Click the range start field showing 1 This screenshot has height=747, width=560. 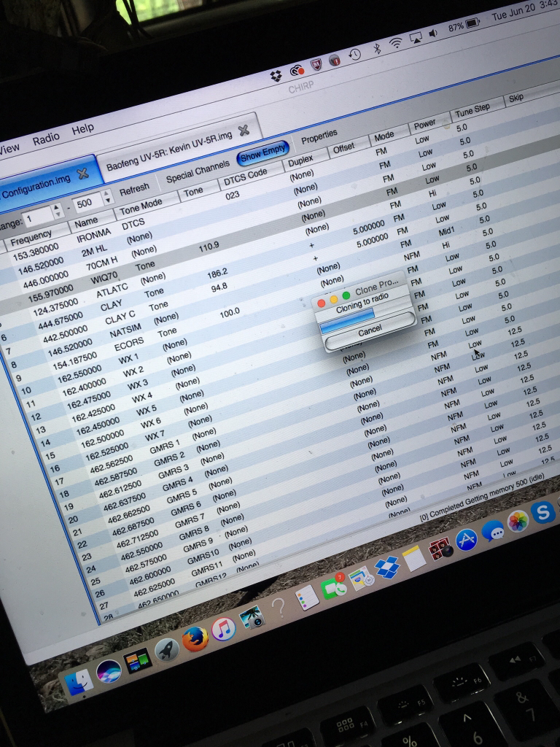coord(37,217)
